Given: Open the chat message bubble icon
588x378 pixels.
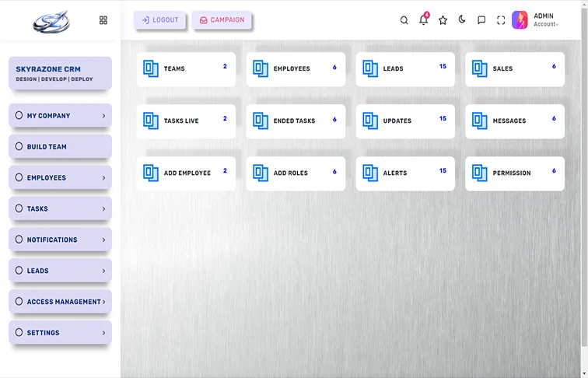Looking at the screenshot, I should coord(481,20).
